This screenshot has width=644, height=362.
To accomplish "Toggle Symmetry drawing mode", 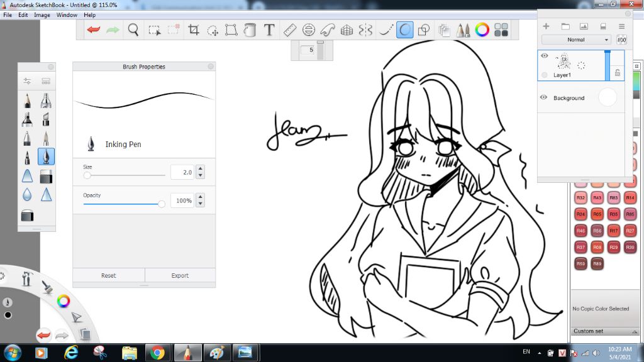I will coord(365,30).
